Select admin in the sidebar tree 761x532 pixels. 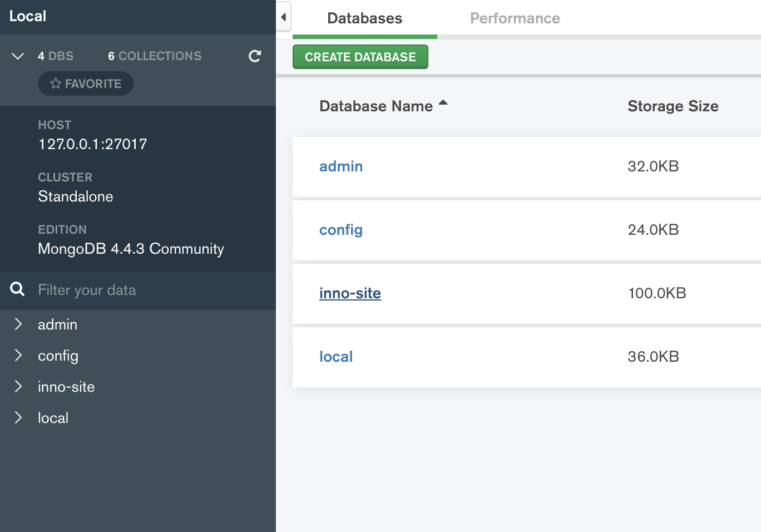coord(57,324)
